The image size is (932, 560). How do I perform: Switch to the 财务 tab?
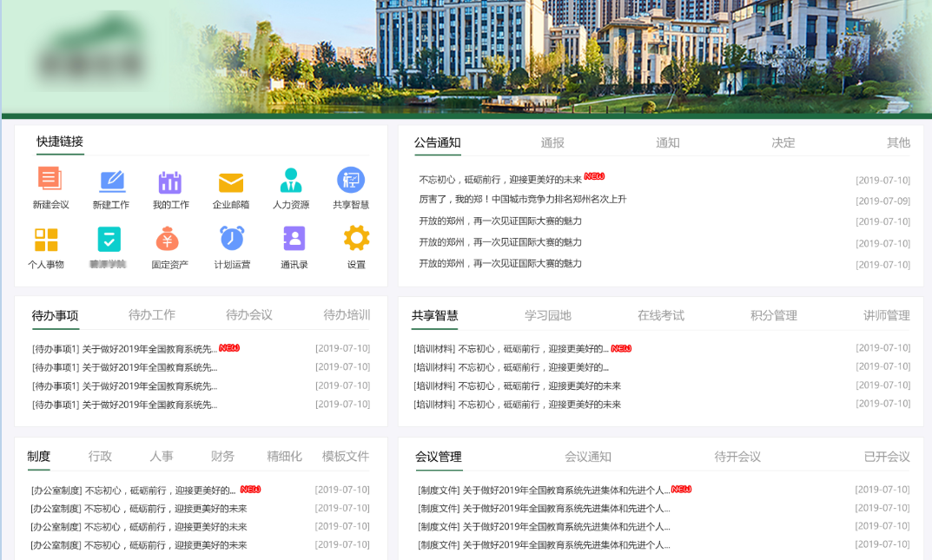pyautogui.click(x=222, y=456)
